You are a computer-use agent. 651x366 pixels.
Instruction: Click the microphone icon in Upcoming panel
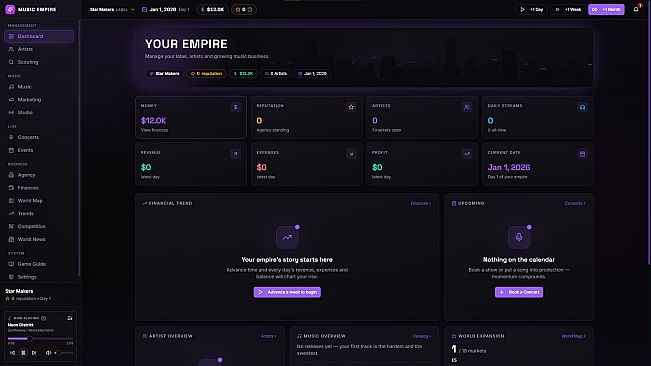pos(519,237)
